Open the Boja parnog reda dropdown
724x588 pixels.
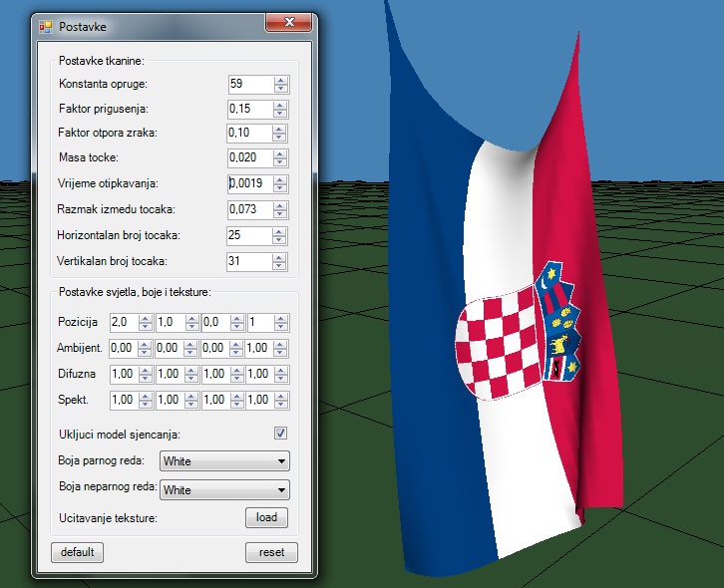pyautogui.click(x=224, y=461)
